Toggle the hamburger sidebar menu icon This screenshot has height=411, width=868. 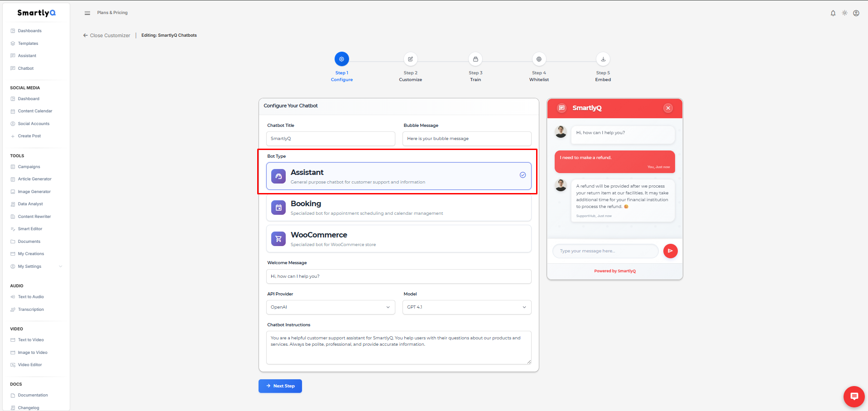pos(87,13)
